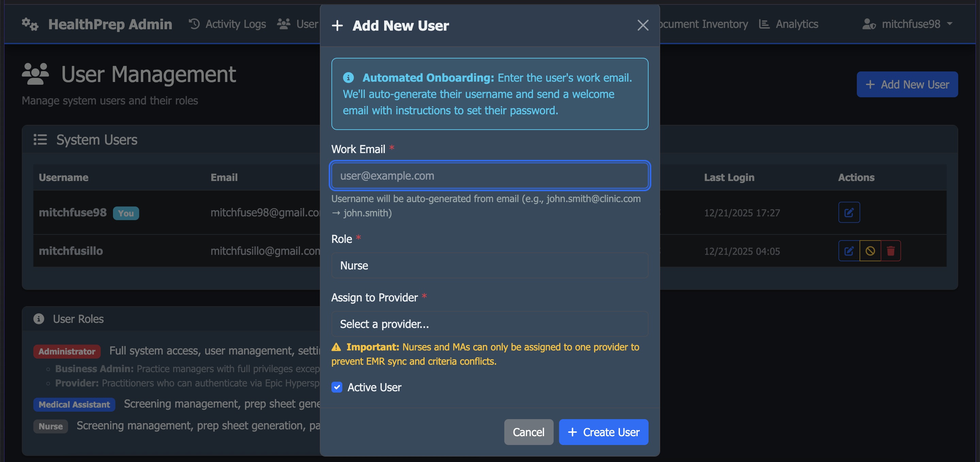Click the disable (ban) icon for mitchfusillo
Screen dimensions: 980x462
(x=870, y=251)
